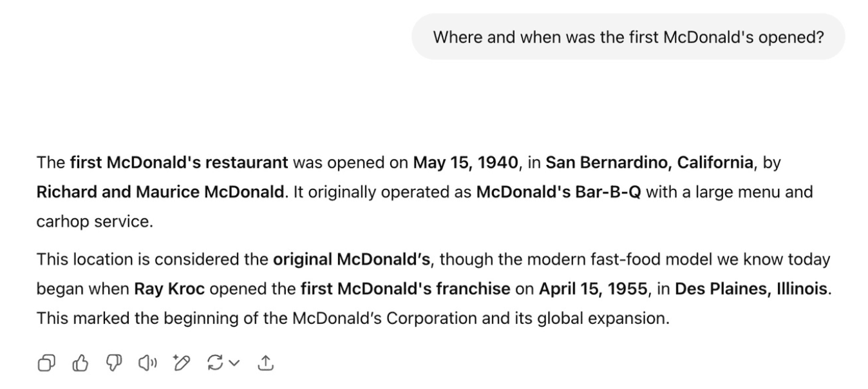Click the 'McDonald's Bar-B-Q' bold text
Screen dimensions: 868x389
pos(558,192)
